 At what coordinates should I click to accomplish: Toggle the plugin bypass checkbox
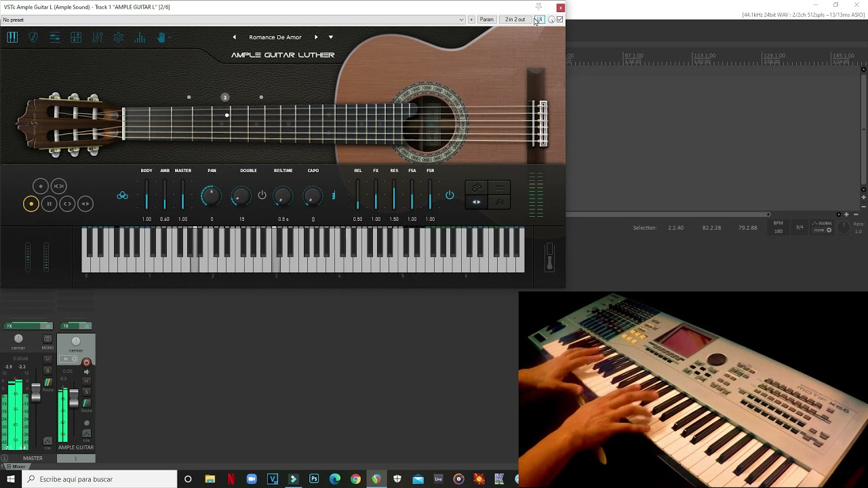point(559,20)
